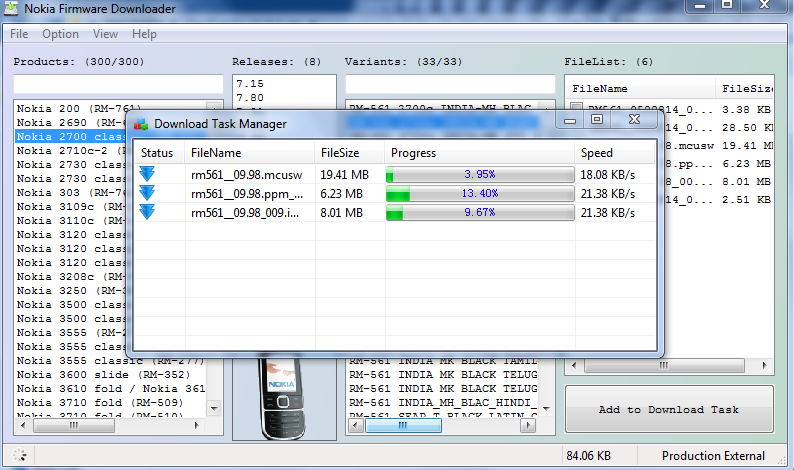Select release 7.15 in Releases list
794x470 pixels.
click(x=250, y=84)
